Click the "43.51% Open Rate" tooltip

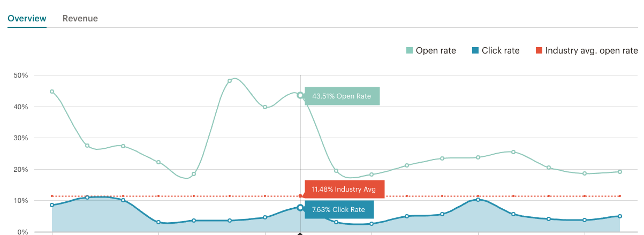point(342,96)
